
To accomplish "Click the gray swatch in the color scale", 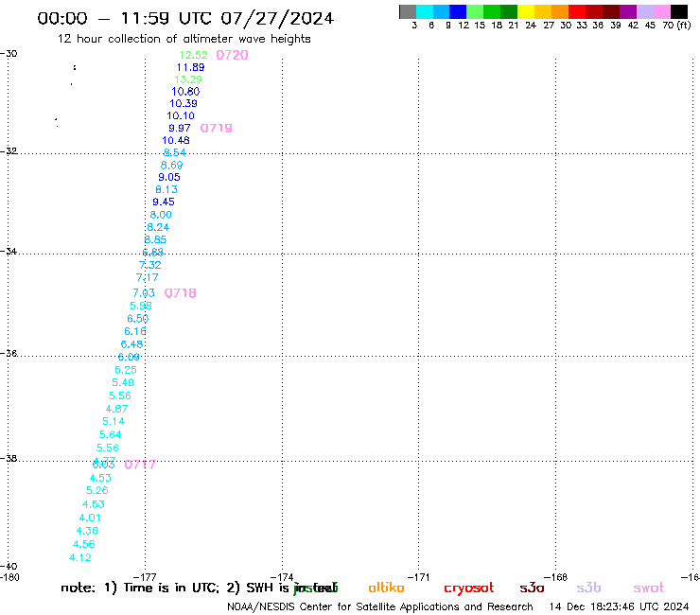I will 408,11.
